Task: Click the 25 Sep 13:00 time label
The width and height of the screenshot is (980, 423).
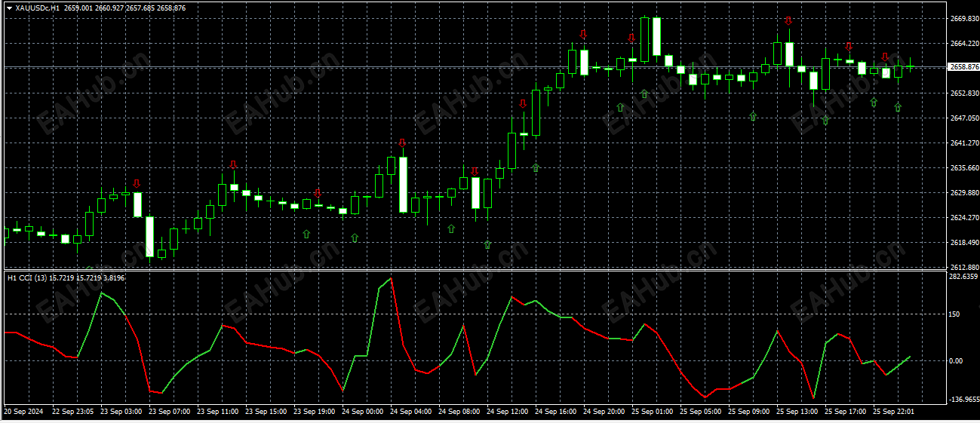Action: click(x=797, y=412)
